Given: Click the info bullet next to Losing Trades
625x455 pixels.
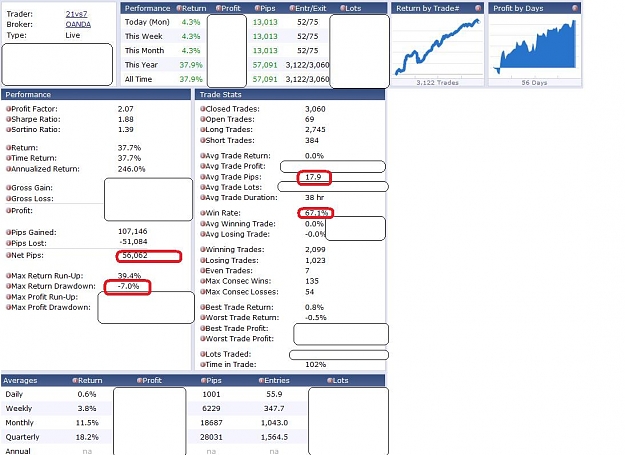Looking at the screenshot, I should [x=202, y=260].
